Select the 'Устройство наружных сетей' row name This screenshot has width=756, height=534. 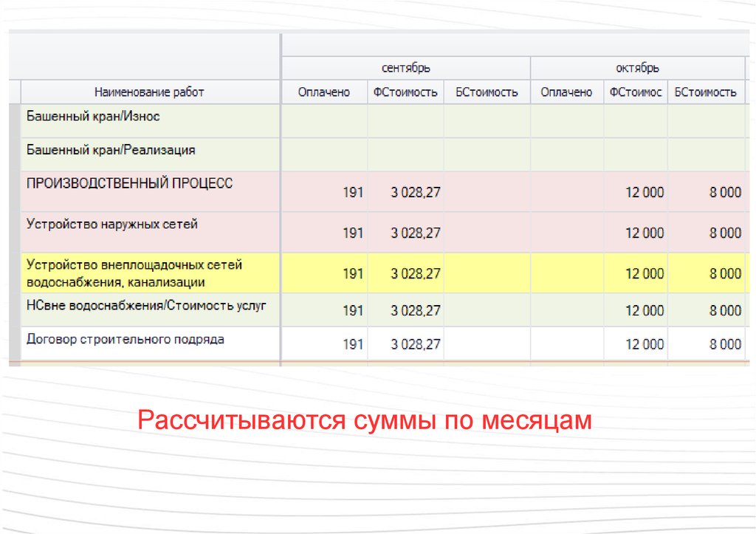[112, 224]
